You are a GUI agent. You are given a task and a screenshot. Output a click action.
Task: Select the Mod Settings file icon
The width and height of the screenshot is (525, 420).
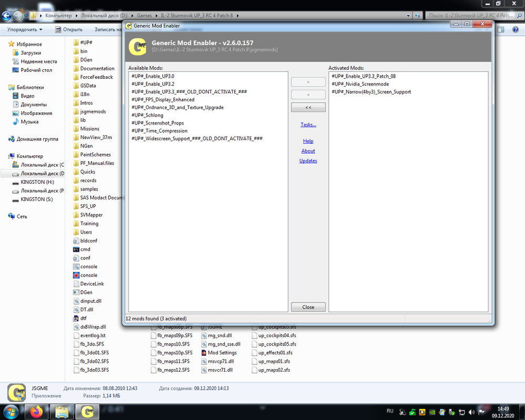(204, 353)
